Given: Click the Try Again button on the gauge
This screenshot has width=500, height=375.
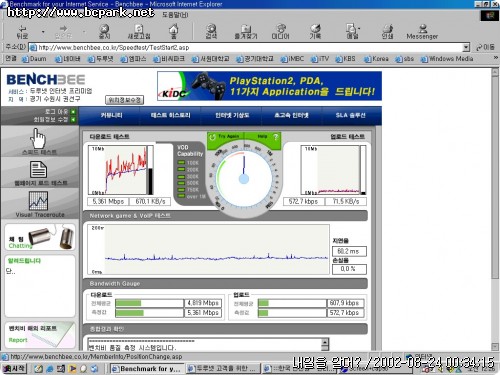Looking at the screenshot, I should pos(225,137).
